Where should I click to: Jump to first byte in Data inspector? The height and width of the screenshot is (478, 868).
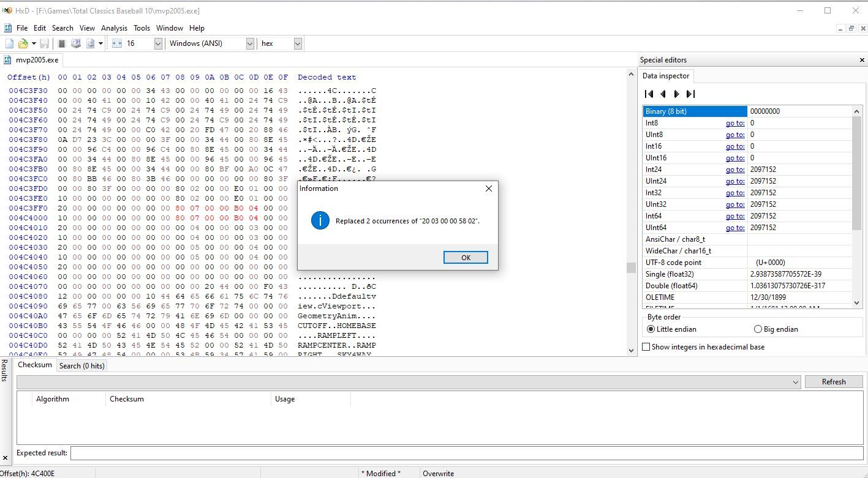click(x=649, y=94)
